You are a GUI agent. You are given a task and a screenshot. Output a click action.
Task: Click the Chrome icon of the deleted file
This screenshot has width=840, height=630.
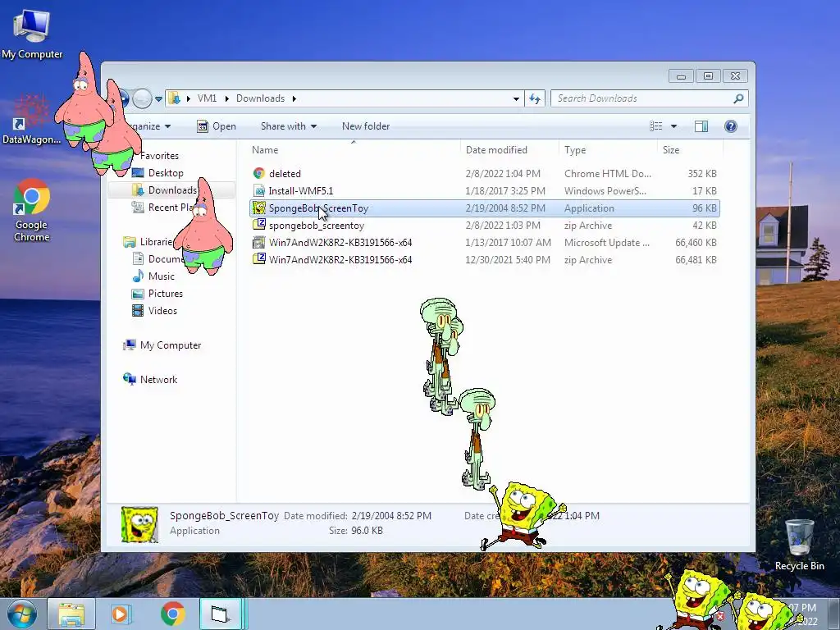[258, 174]
